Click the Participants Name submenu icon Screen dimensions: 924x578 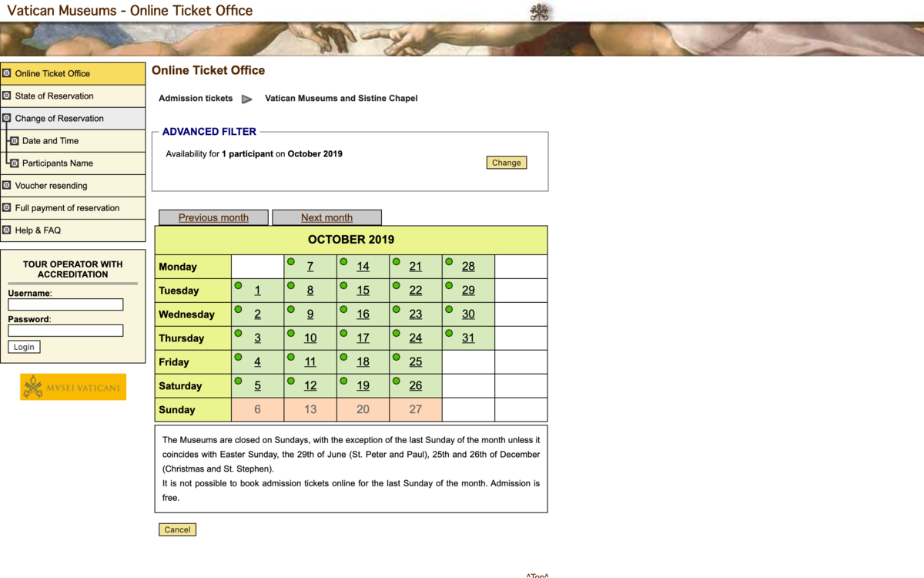[14, 163]
